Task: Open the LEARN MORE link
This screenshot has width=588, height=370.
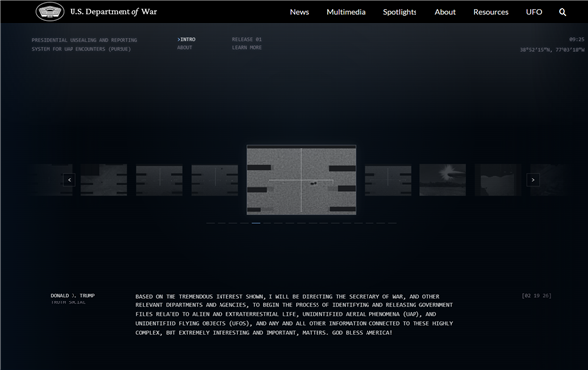Action: tap(247, 48)
